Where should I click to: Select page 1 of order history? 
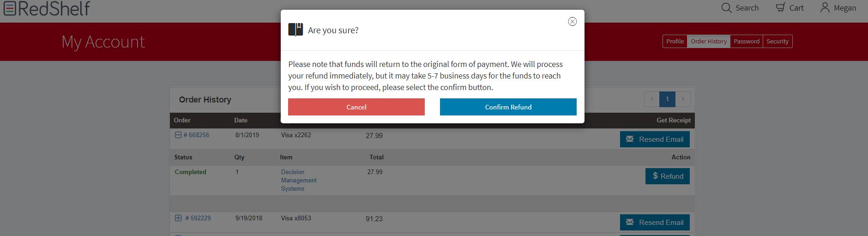(x=667, y=99)
